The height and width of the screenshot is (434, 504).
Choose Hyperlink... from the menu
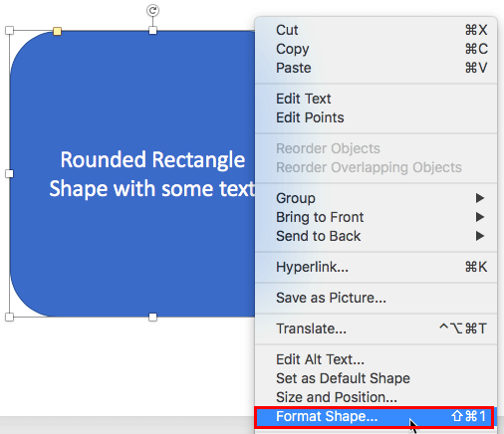(376, 267)
